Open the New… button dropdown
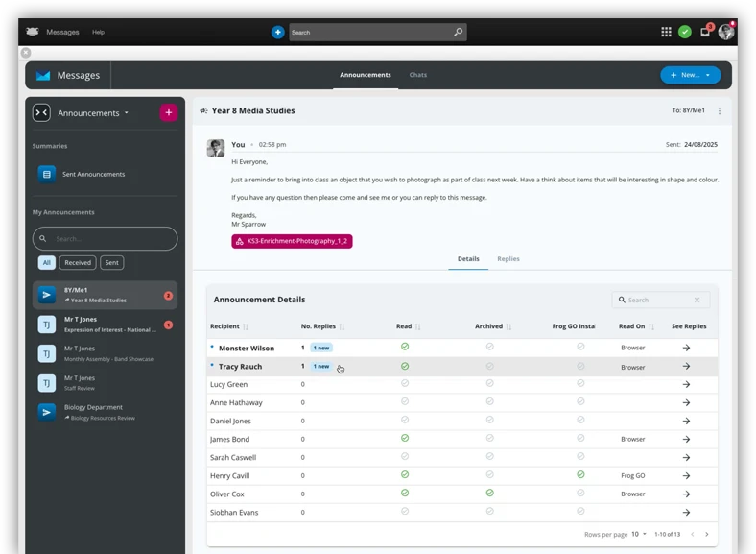 tap(708, 75)
